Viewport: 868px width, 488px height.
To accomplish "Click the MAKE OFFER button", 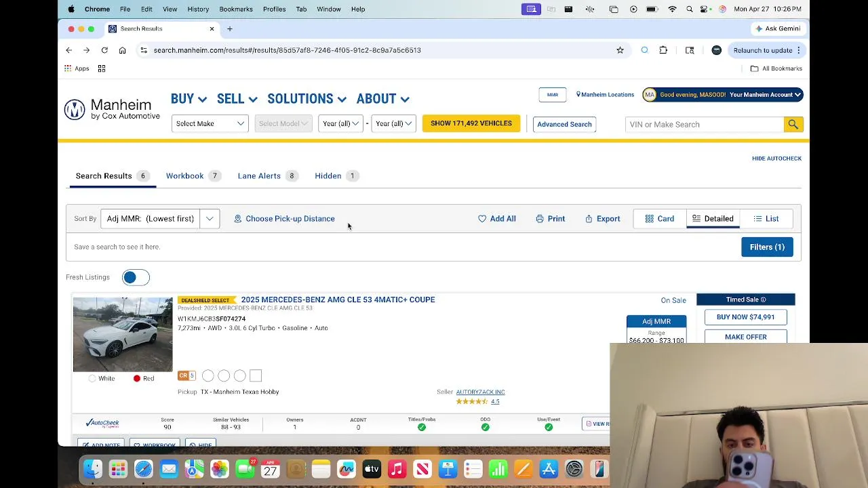I will (745, 337).
